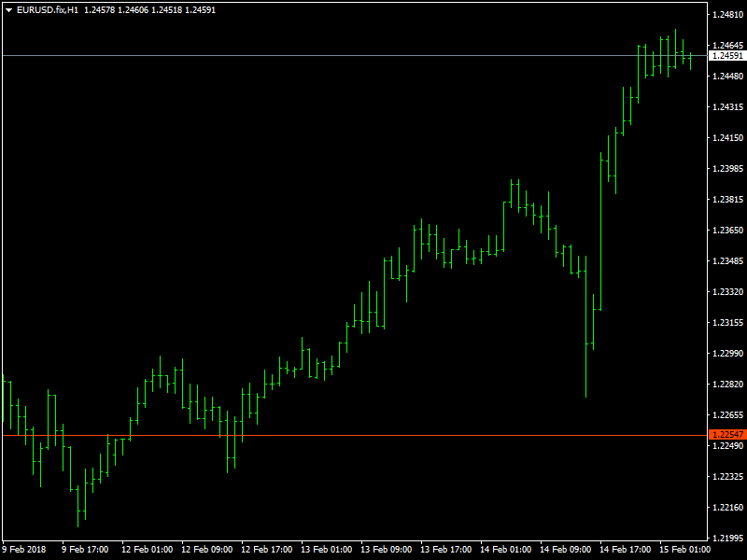This screenshot has width=747, height=560.
Task: Click the 1.21995 price scale value
Action: tap(727, 539)
